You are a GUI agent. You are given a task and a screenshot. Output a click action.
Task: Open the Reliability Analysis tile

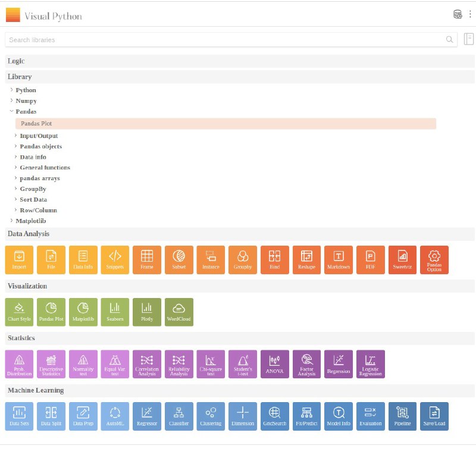pyautogui.click(x=179, y=364)
